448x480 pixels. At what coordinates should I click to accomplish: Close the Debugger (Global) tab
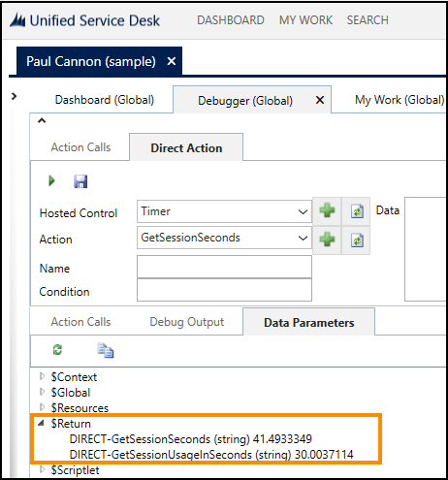coord(320,100)
